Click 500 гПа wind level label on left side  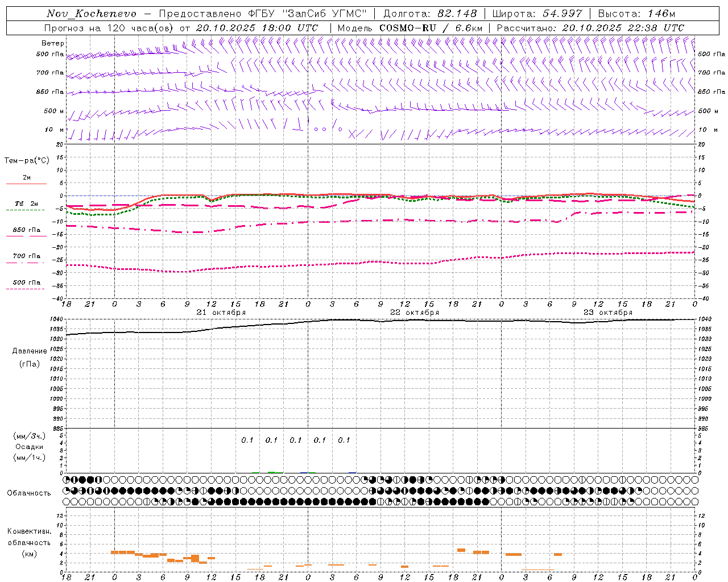[x=50, y=54]
